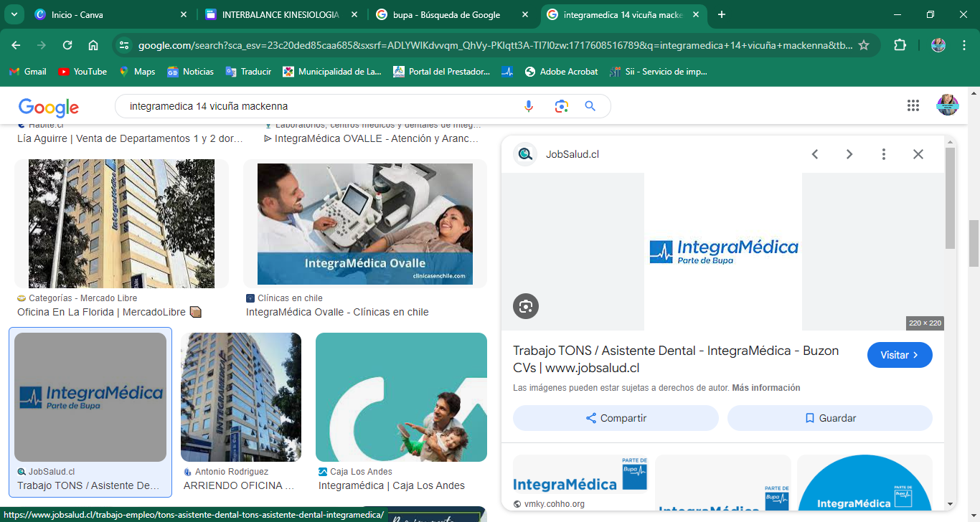Click the preview panel vertical scrollbar
This screenshot has height=522, width=980.
[951, 199]
